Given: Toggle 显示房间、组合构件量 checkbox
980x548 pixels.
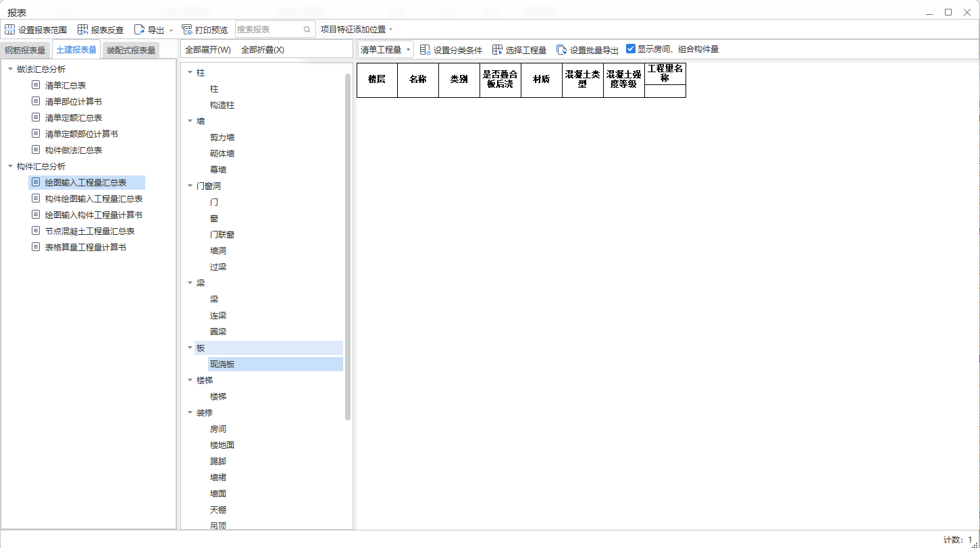Looking at the screenshot, I should [x=631, y=49].
